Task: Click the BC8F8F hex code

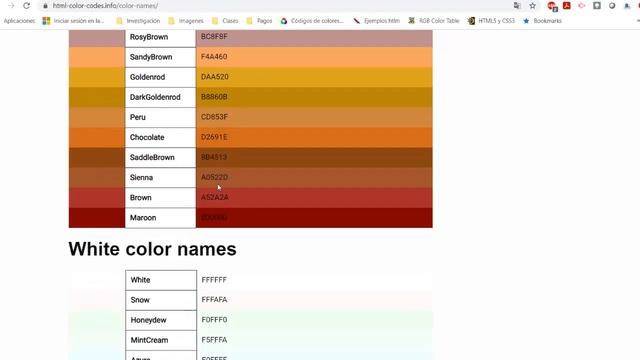Action: pyautogui.click(x=214, y=36)
